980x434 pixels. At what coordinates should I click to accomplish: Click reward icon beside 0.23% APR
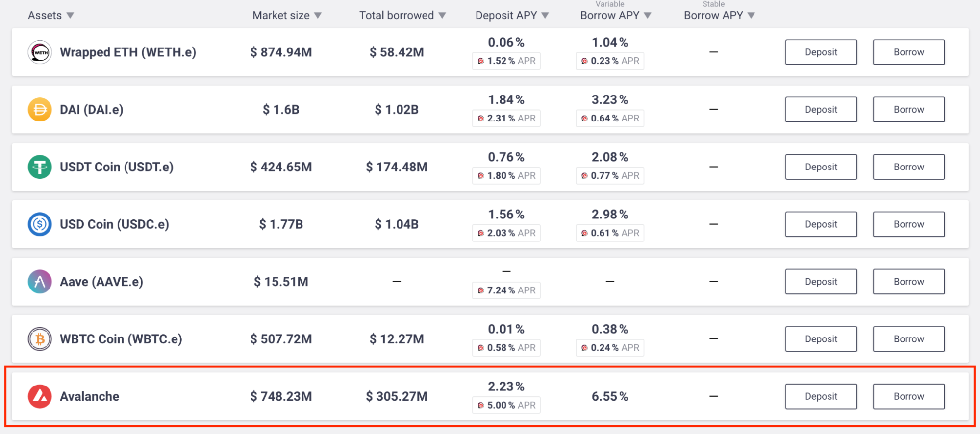tap(584, 61)
